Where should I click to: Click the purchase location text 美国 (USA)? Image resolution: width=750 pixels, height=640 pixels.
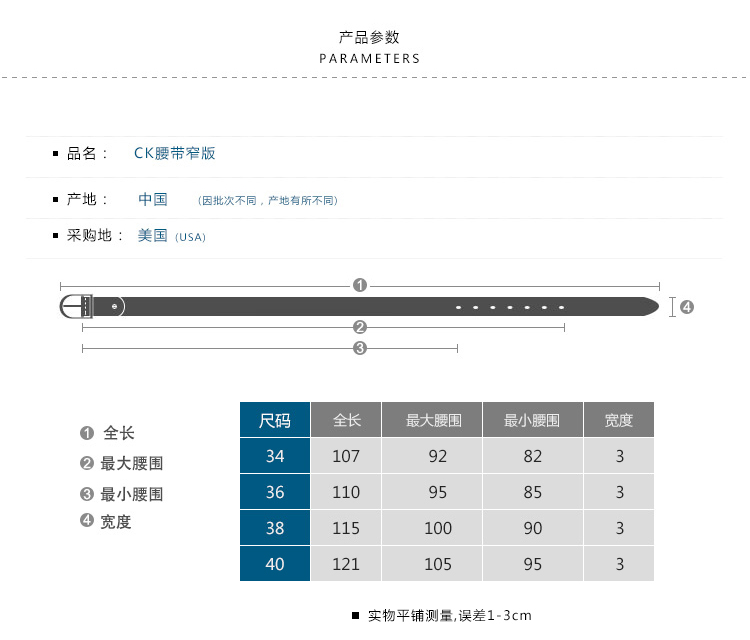pyautogui.click(x=171, y=236)
